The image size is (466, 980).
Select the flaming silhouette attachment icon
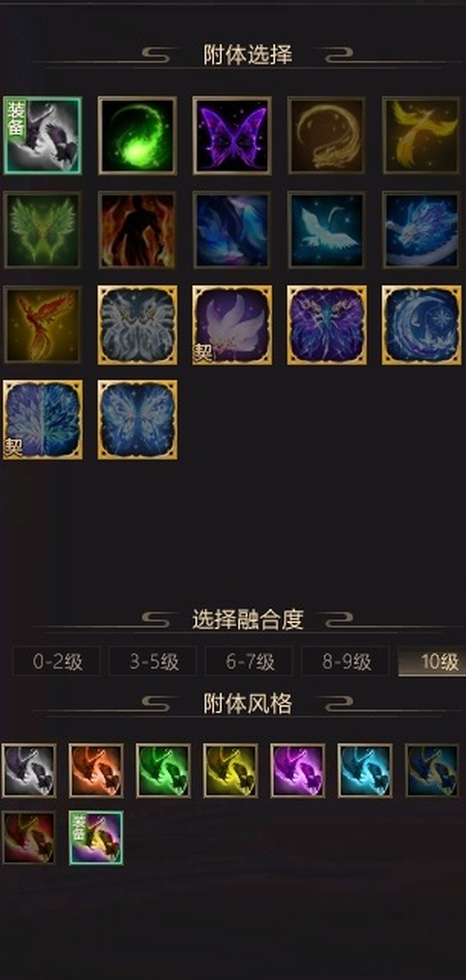pos(137,230)
